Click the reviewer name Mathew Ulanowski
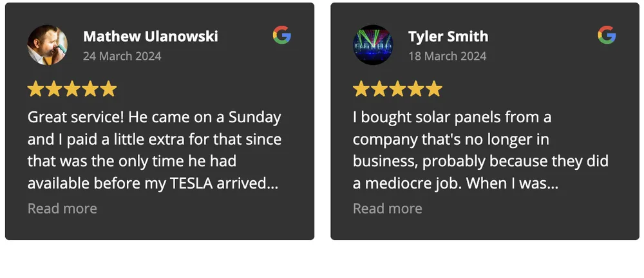 coord(151,36)
